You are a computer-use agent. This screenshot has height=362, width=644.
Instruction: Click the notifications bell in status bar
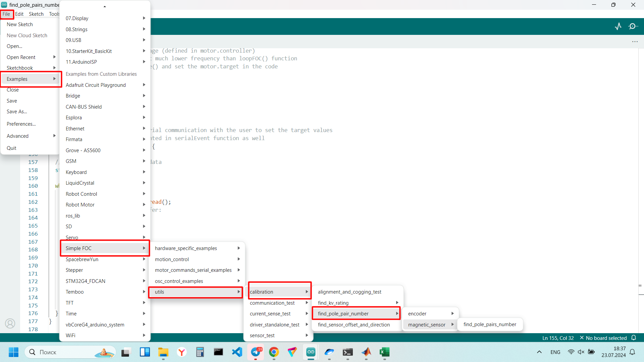point(634,338)
